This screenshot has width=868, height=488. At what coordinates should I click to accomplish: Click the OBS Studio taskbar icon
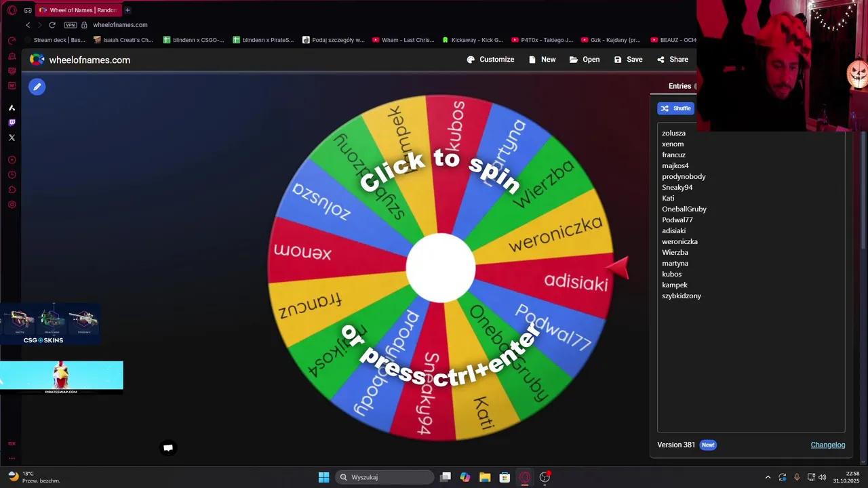pos(545,477)
